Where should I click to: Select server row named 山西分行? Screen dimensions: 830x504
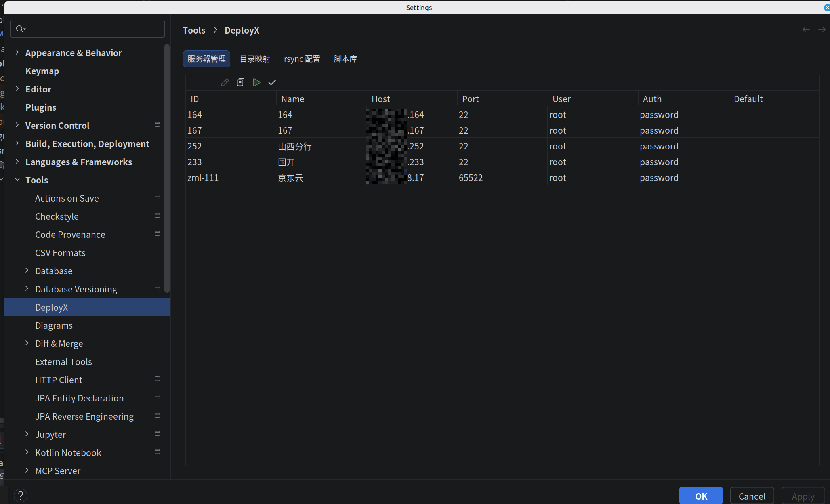point(502,146)
